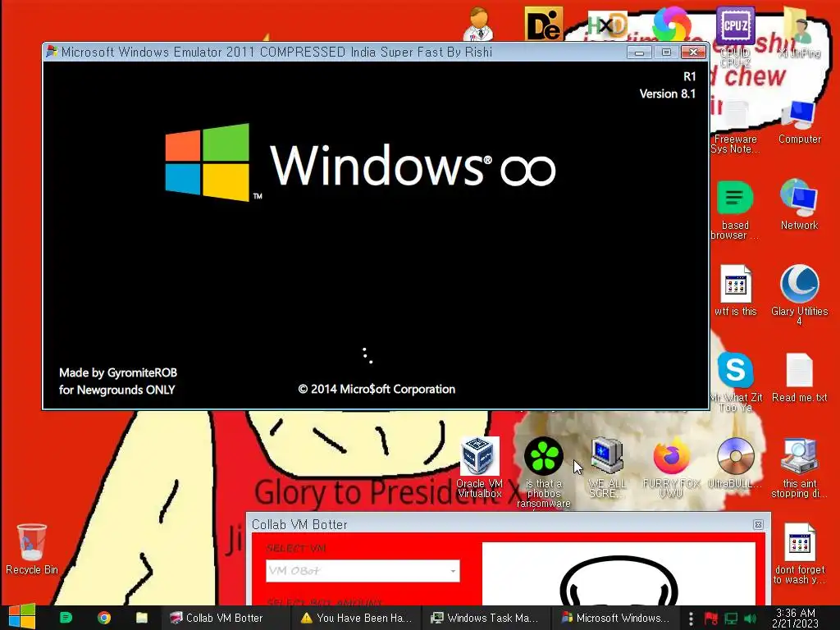Open the Xi JinPing user folder icon

[799, 32]
